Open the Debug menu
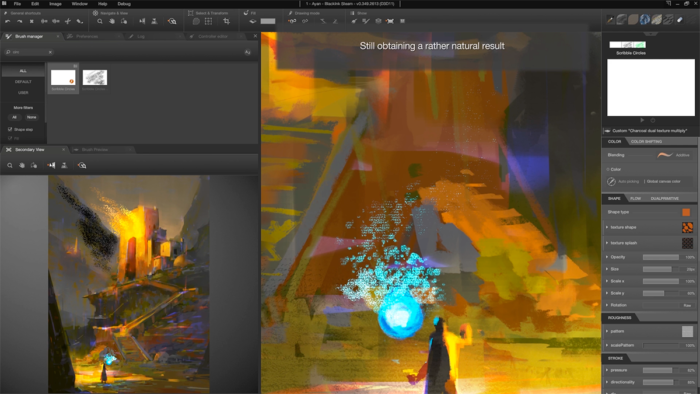 point(124,4)
